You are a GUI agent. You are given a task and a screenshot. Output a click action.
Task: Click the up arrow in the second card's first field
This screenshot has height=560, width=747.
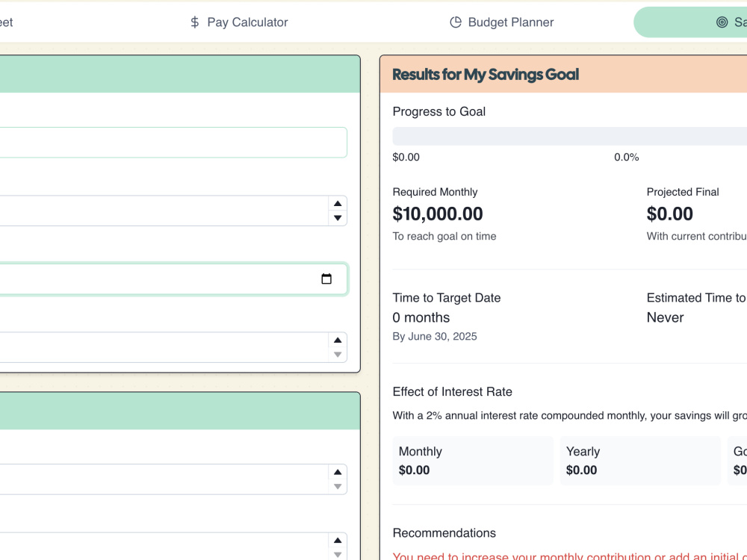click(x=338, y=472)
